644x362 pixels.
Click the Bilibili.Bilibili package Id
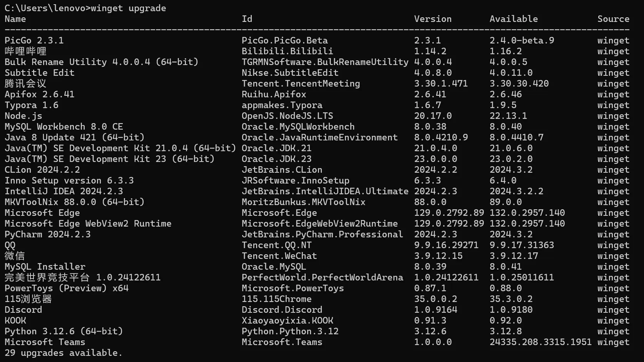coord(287,51)
